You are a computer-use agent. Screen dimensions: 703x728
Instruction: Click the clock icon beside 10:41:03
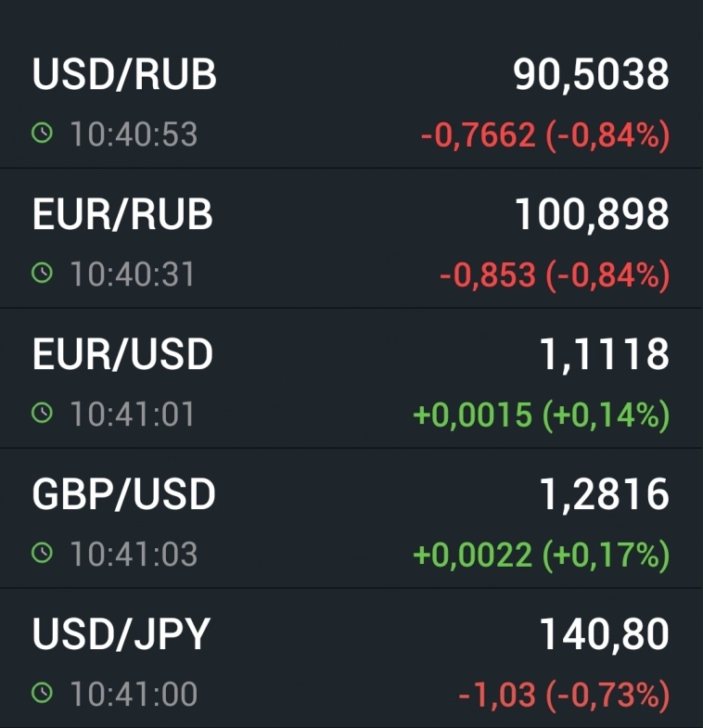click(42, 554)
